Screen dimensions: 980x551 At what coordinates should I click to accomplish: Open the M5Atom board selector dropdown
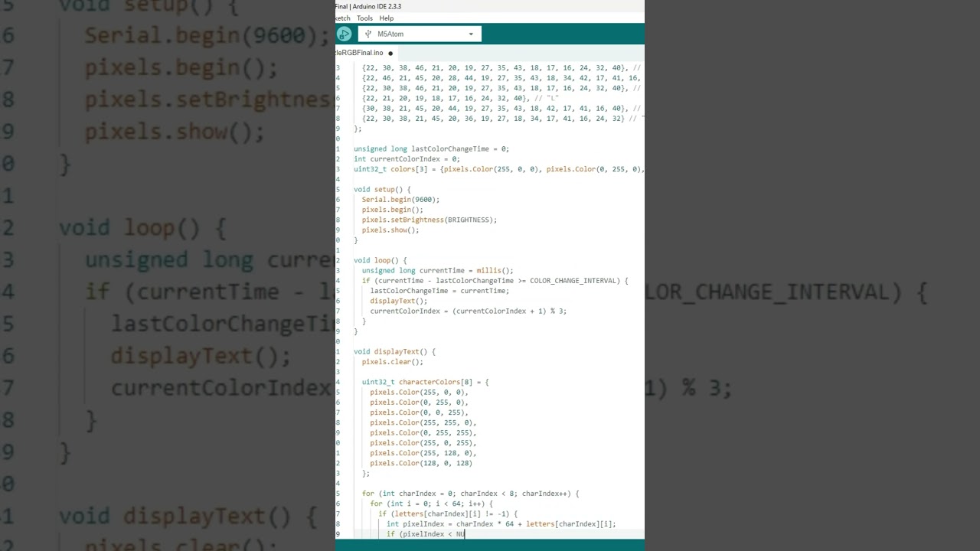(x=420, y=34)
